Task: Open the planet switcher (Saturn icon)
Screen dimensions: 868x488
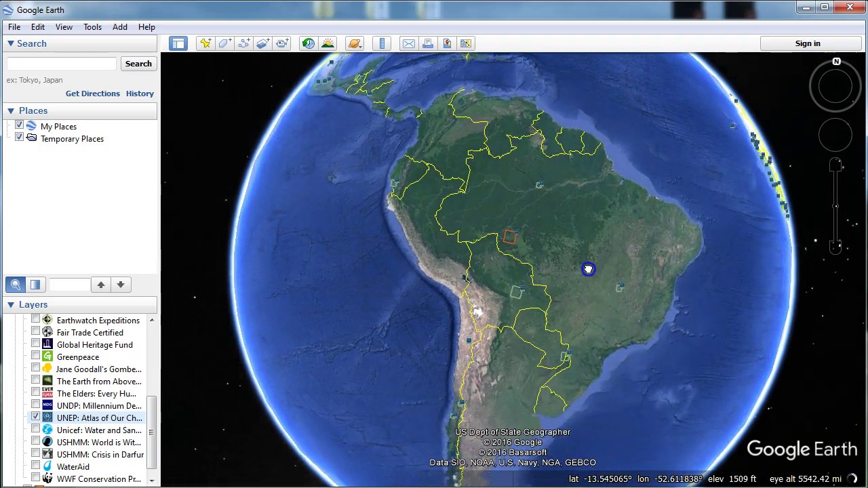Action: pos(355,43)
